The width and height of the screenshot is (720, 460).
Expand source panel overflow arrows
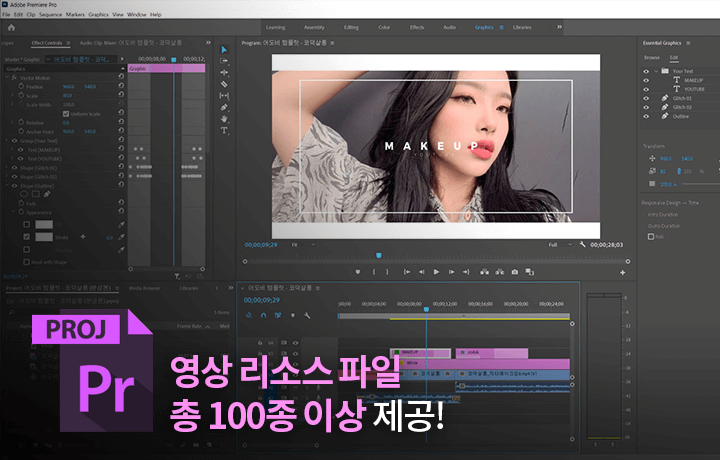(208, 43)
